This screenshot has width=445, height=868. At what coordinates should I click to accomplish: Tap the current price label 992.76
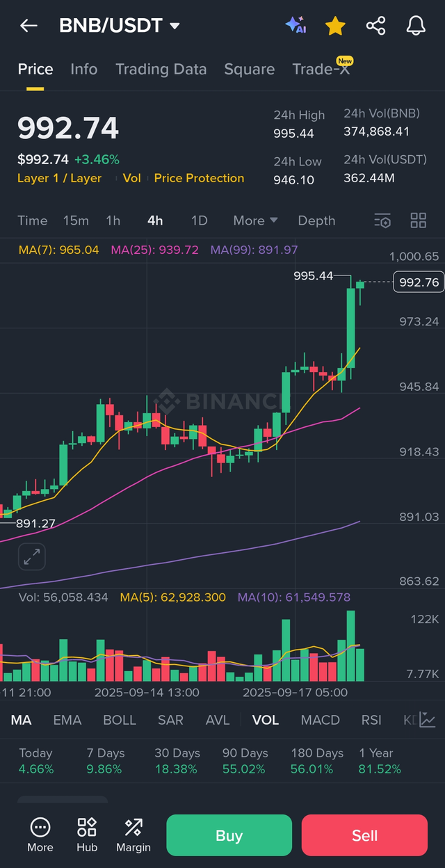418,282
